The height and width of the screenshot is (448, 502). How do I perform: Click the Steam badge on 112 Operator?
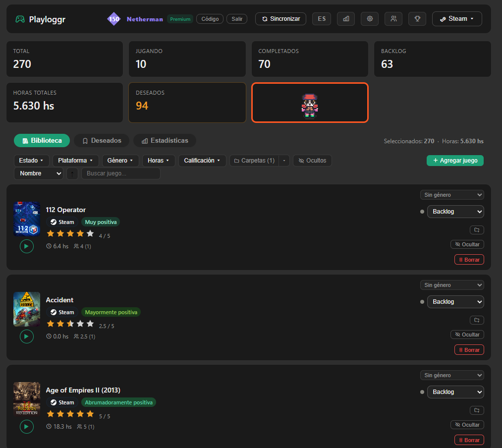(62, 222)
